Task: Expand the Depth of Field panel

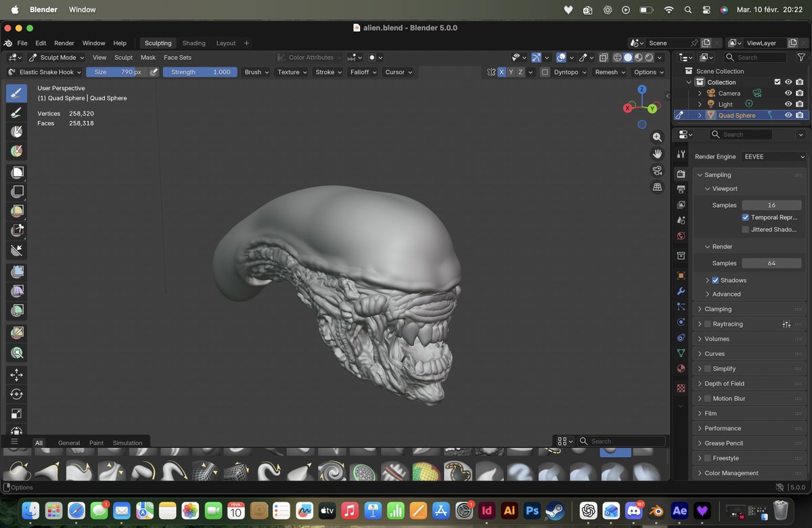Action: pos(724,384)
